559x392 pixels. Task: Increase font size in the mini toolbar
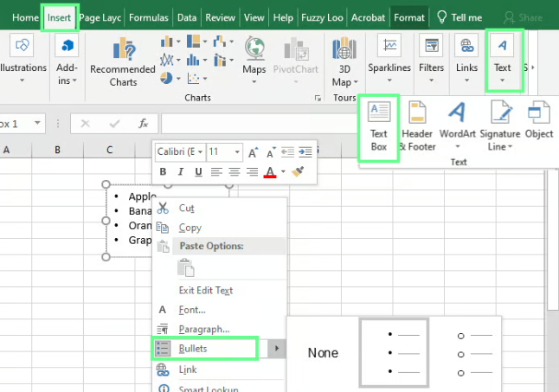pos(254,152)
